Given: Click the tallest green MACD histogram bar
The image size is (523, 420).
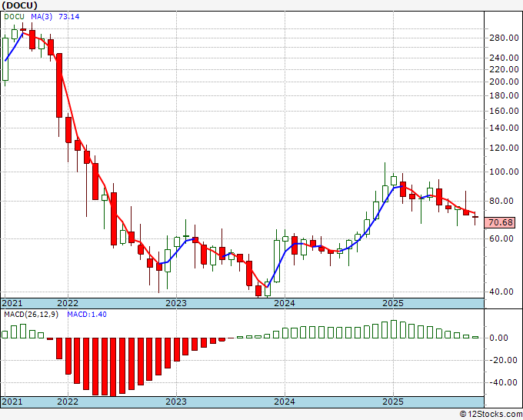Looking at the screenshot, I should [x=394, y=329].
